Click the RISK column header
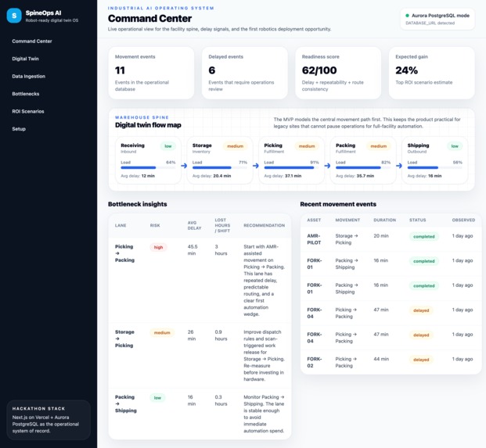This screenshot has width=486, height=448. tap(155, 225)
